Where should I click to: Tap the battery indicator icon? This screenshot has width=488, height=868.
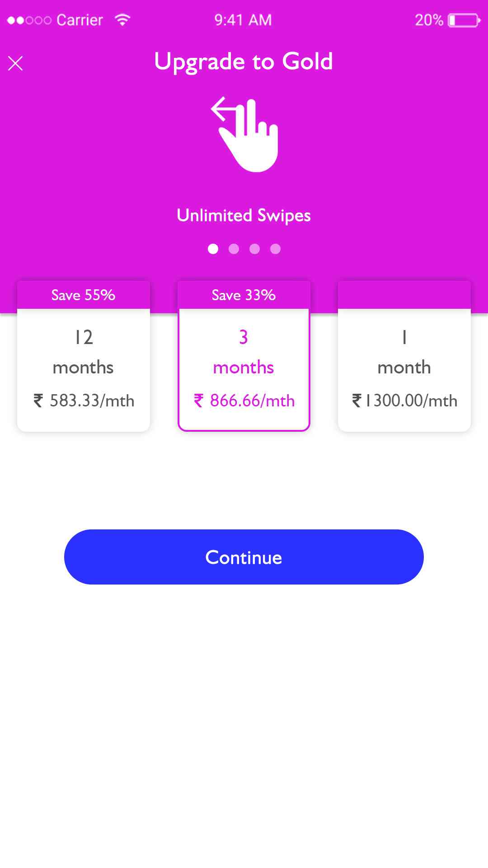pos(464,20)
